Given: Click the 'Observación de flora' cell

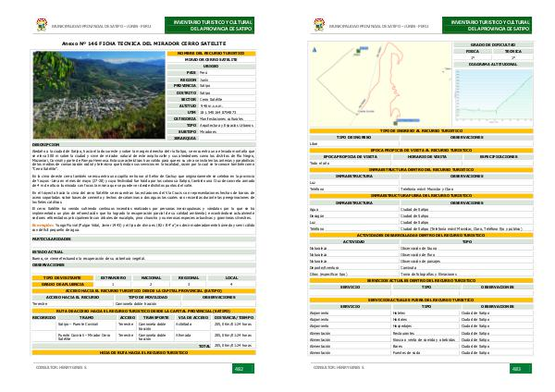Looking at the screenshot, I should pyautogui.click(x=466, y=255).
